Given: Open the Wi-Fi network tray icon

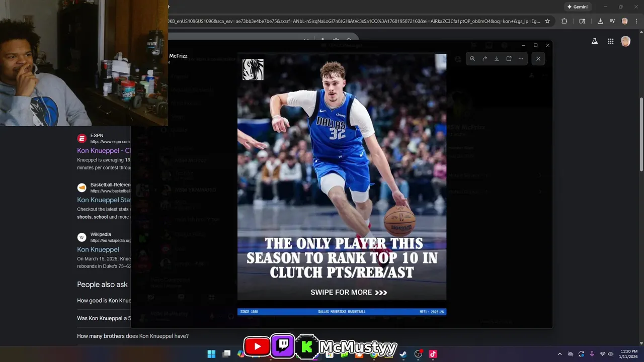Looking at the screenshot, I should click(x=603, y=354).
